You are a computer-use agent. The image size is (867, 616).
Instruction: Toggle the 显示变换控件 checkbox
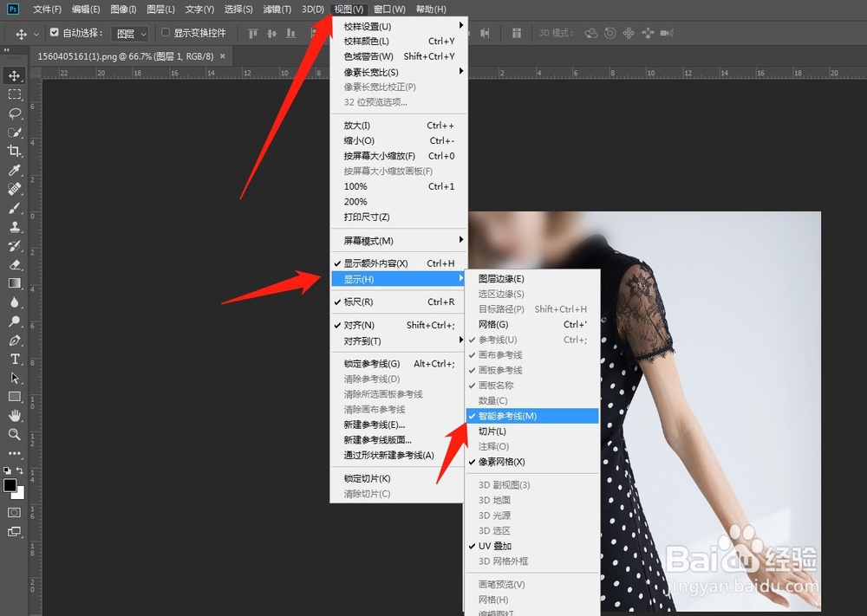pos(166,33)
